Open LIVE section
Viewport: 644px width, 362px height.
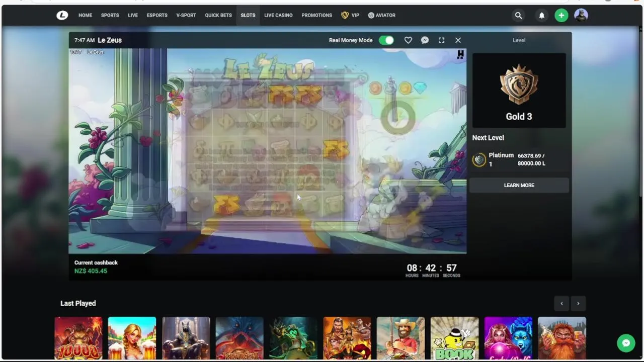(x=133, y=16)
